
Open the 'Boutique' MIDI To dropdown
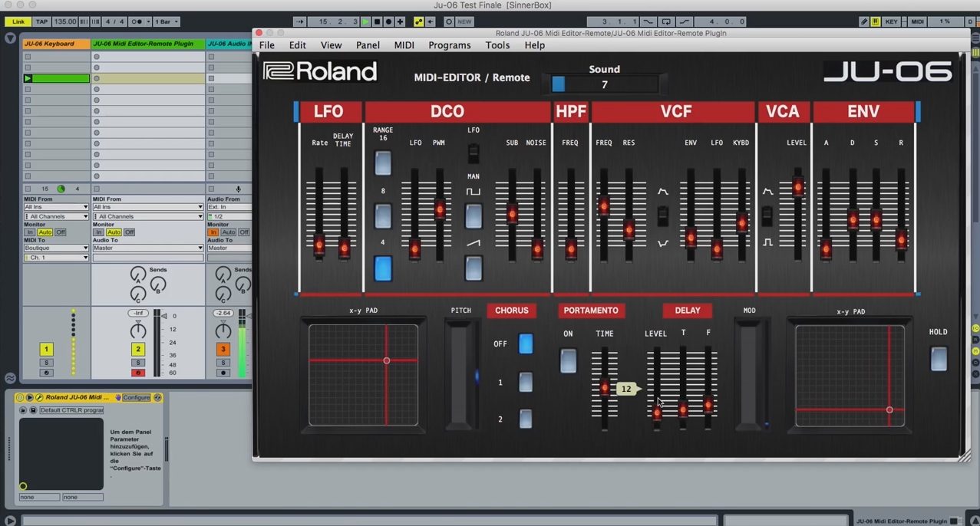tap(56, 248)
